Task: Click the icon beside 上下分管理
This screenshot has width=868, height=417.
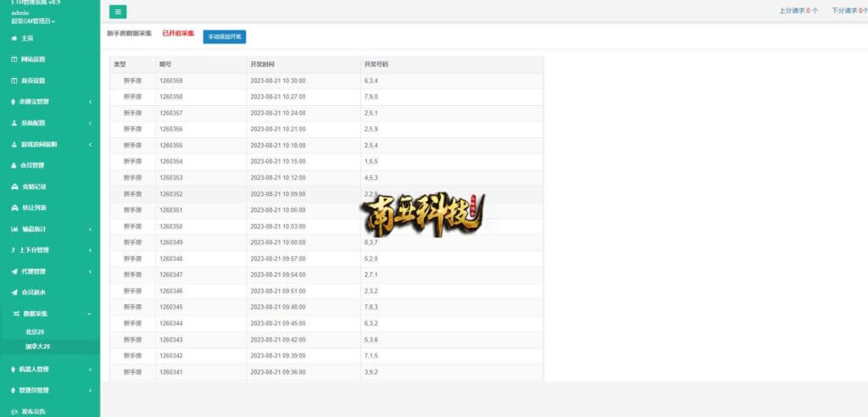Action: coord(14,250)
